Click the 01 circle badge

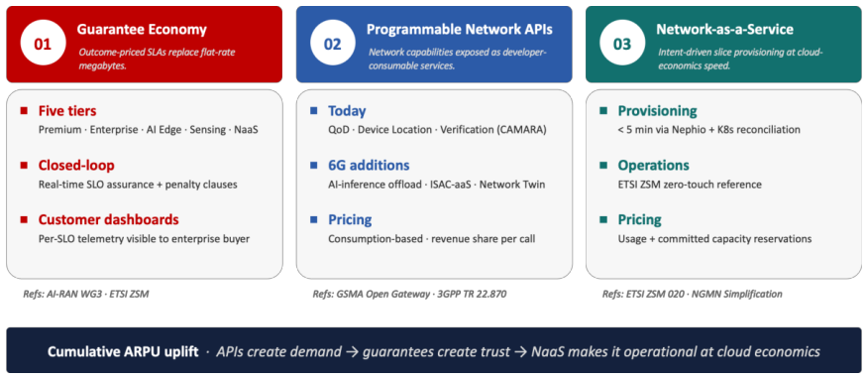[43, 44]
